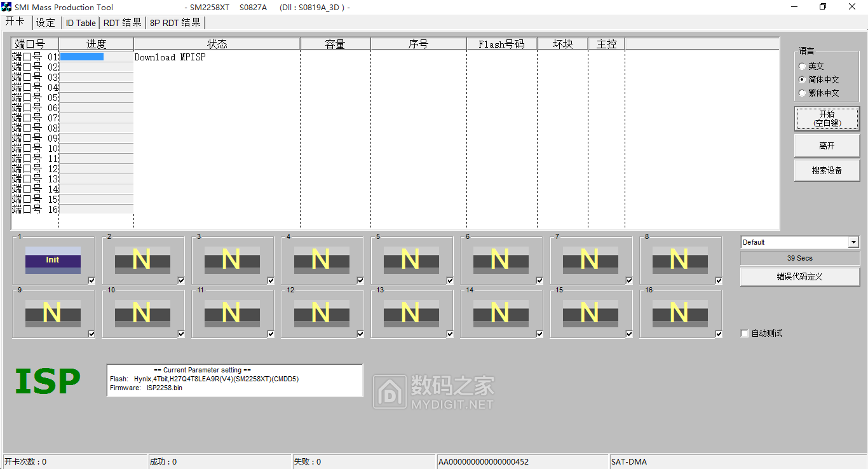Viewport: 868px width, 469px height.
Task: Click the 失败 count in status bar
Action: point(363,462)
